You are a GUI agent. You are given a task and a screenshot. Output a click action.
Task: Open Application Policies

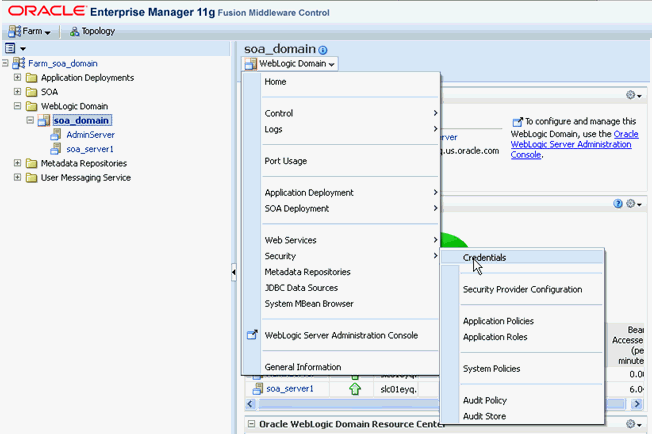pos(498,321)
